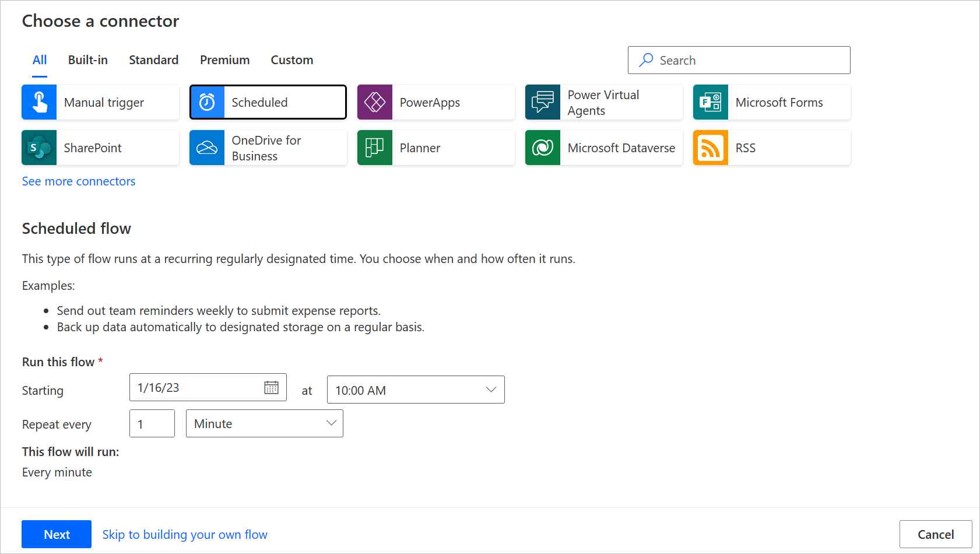Click the Manual trigger hand icon
The height and width of the screenshot is (554, 980).
click(39, 102)
